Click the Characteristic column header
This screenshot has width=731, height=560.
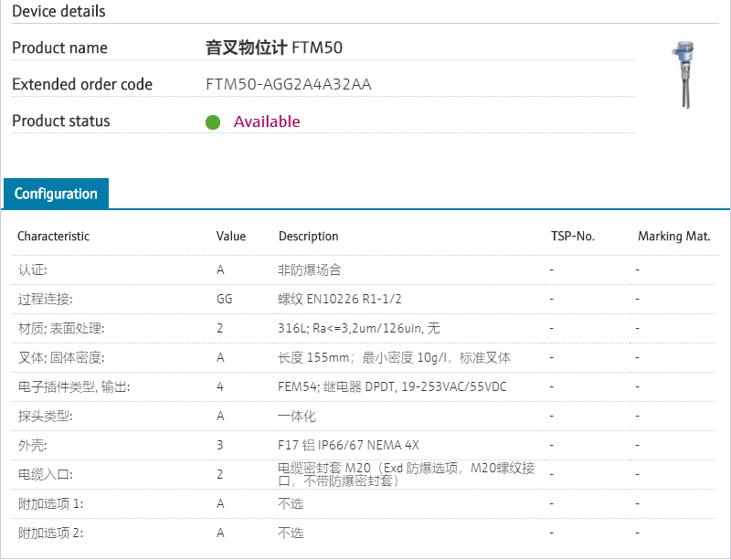pyautogui.click(x=53, y=236)
